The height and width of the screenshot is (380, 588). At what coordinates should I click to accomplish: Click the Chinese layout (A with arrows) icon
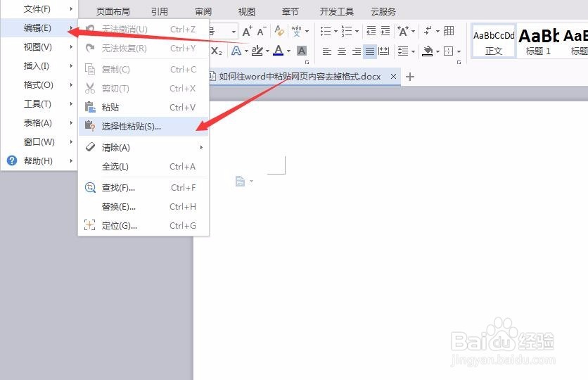[x=403, y=31]
